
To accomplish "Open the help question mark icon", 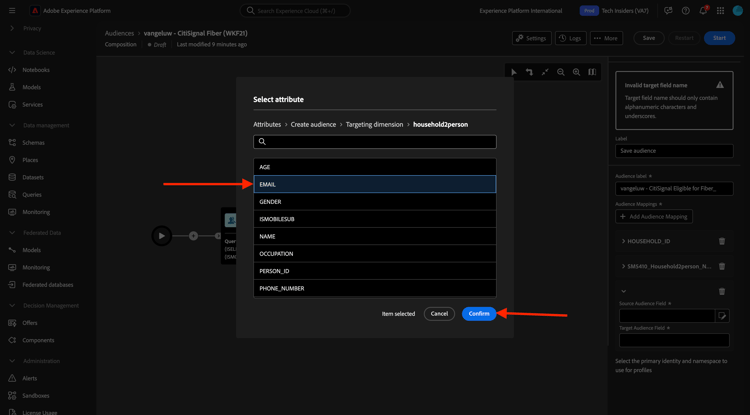I will pos(686,11).
